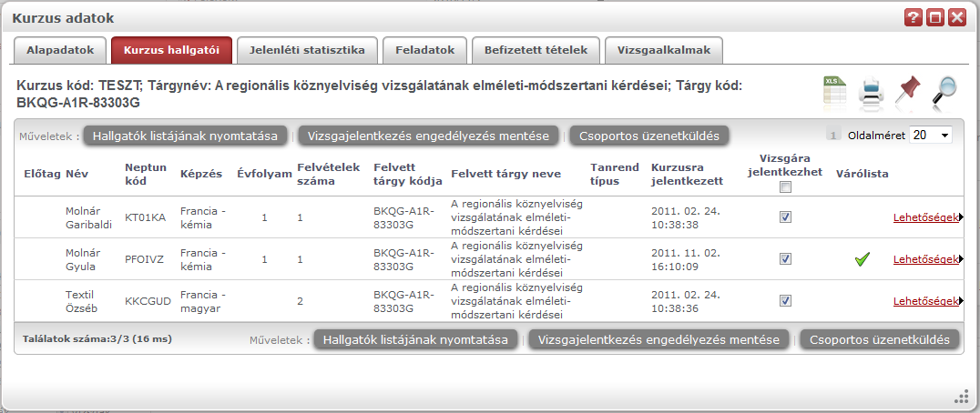Click bottom Csoportos üzenetküldés button
980x413 pixels.
click(880, 340)
